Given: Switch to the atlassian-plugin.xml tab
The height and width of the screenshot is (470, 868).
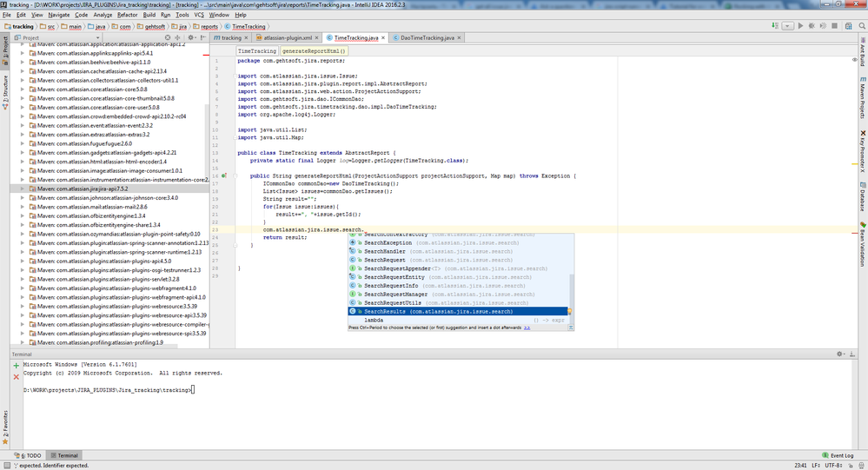Looking at the screenshot, I should [288, 38].
